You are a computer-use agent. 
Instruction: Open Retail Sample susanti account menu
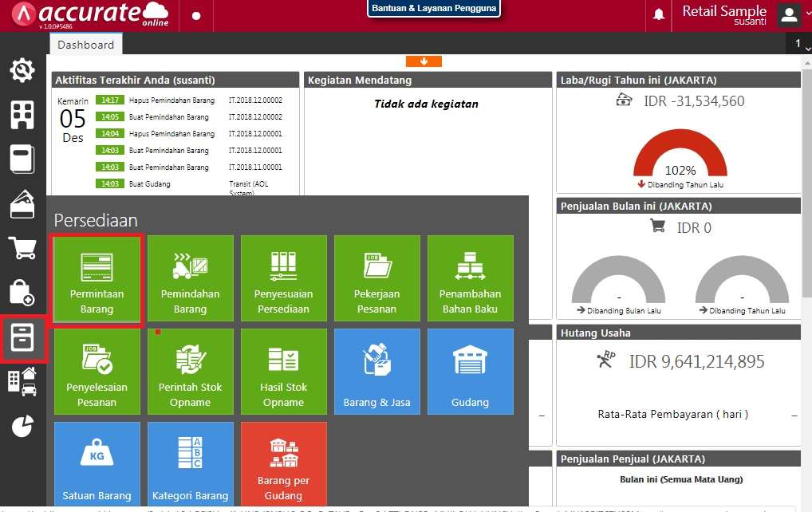click(x=724, y=15)
